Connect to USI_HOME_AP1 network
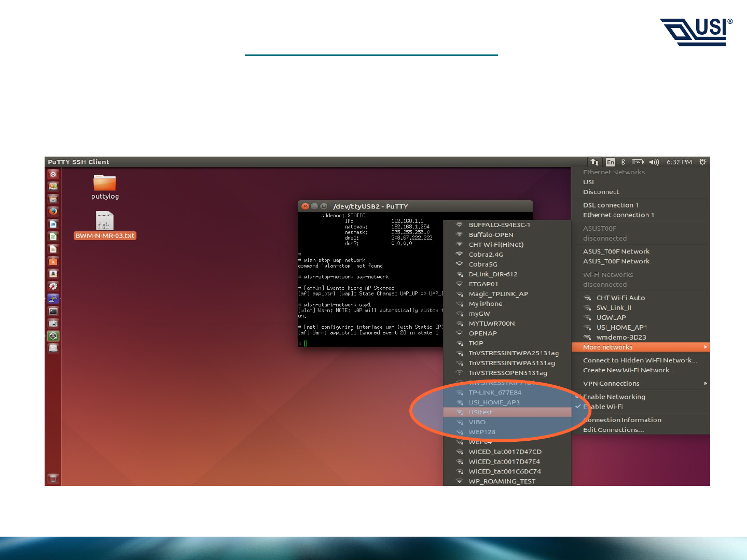Image resolution: width=747 pixels, height=560 pixels. point(641,328)
